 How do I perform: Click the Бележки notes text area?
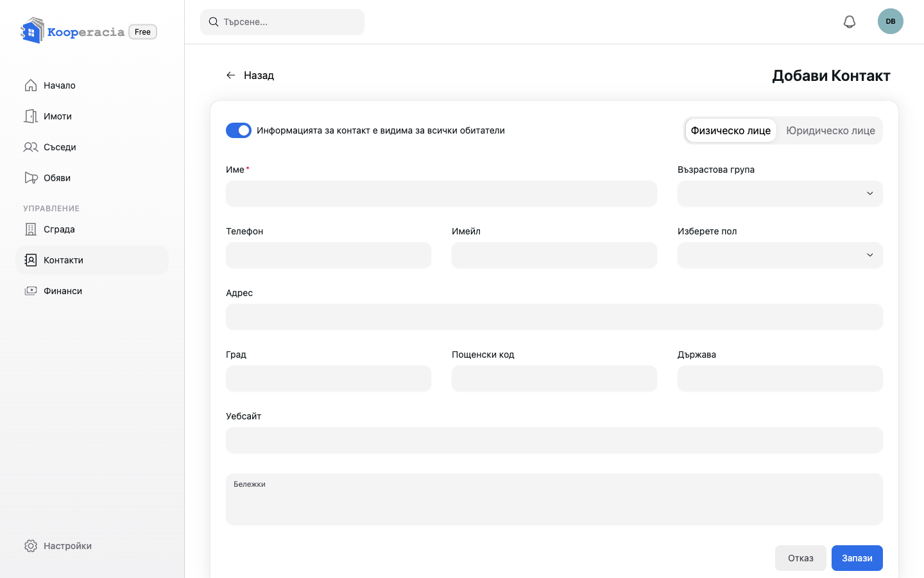pyautogui.click(x=554, y=499)
